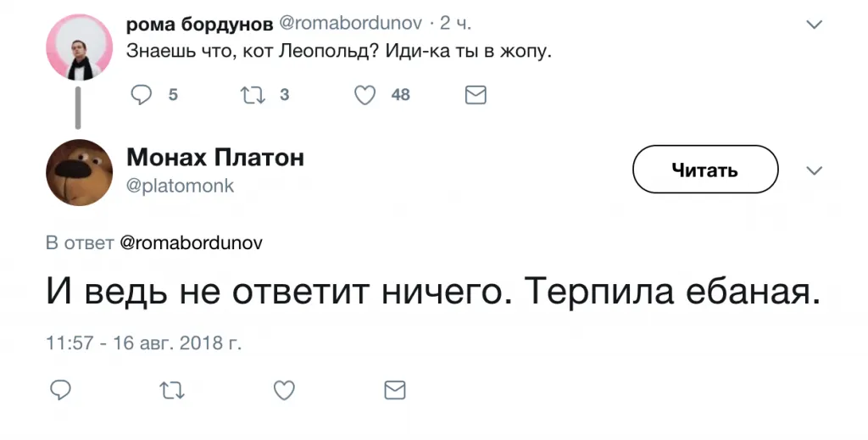Click Монах Платон's dog avatar
The image size is (868, 440).
[79, 172]
